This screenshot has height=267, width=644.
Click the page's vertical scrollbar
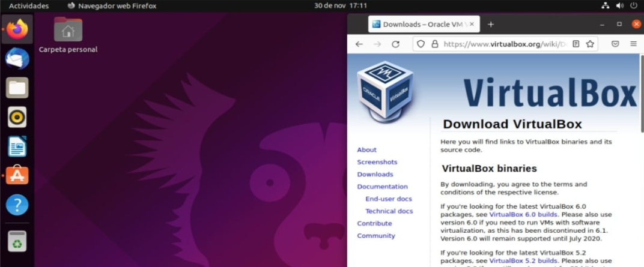pyautogui.click(x=642, y=94)
